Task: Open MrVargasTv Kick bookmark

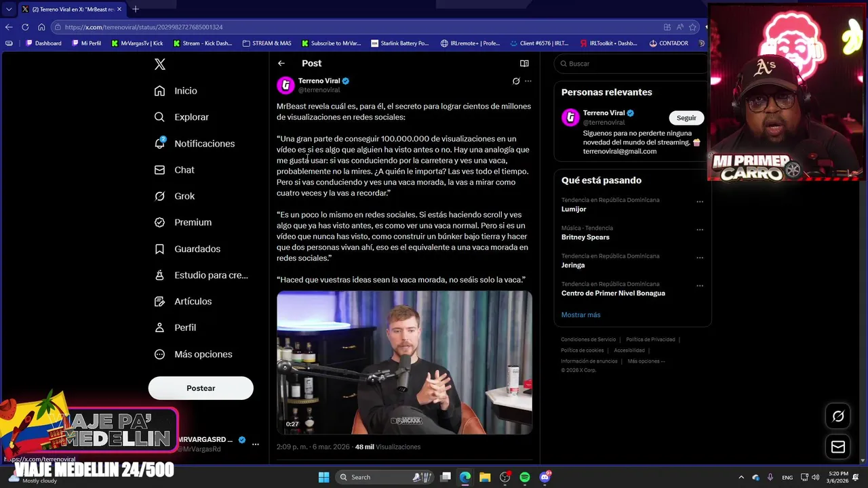Action: pos(136,43)
